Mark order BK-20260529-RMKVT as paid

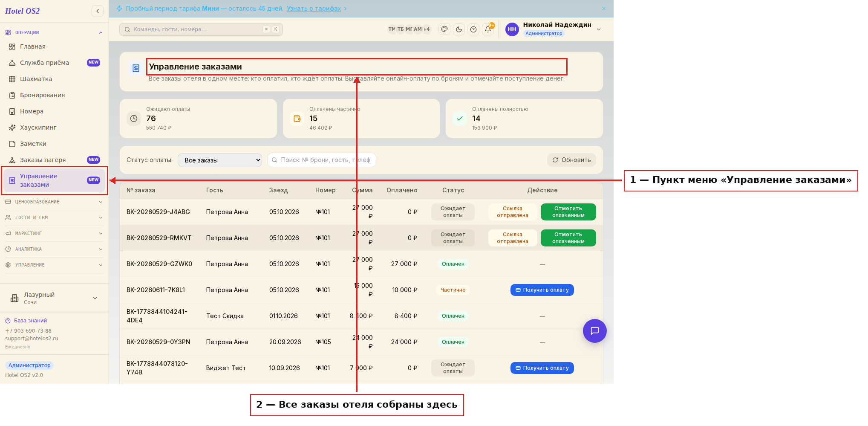click(568, 238)
